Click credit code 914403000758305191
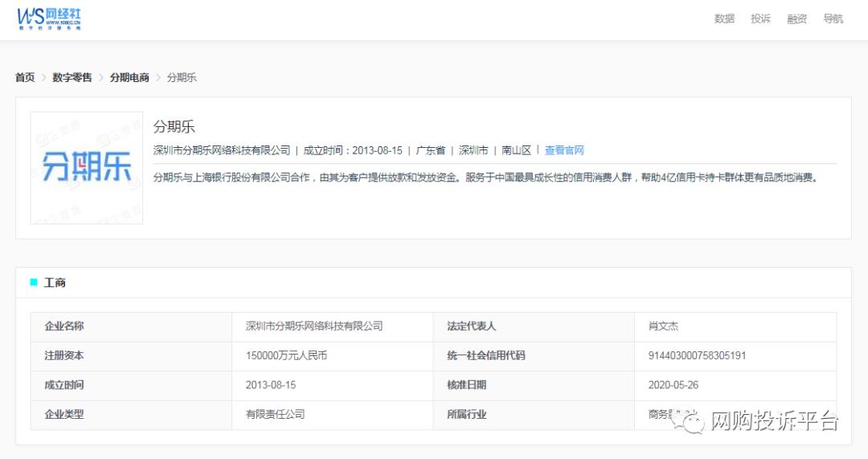The width and height of the screenshot is (868, 459). [x=697, y=355]
